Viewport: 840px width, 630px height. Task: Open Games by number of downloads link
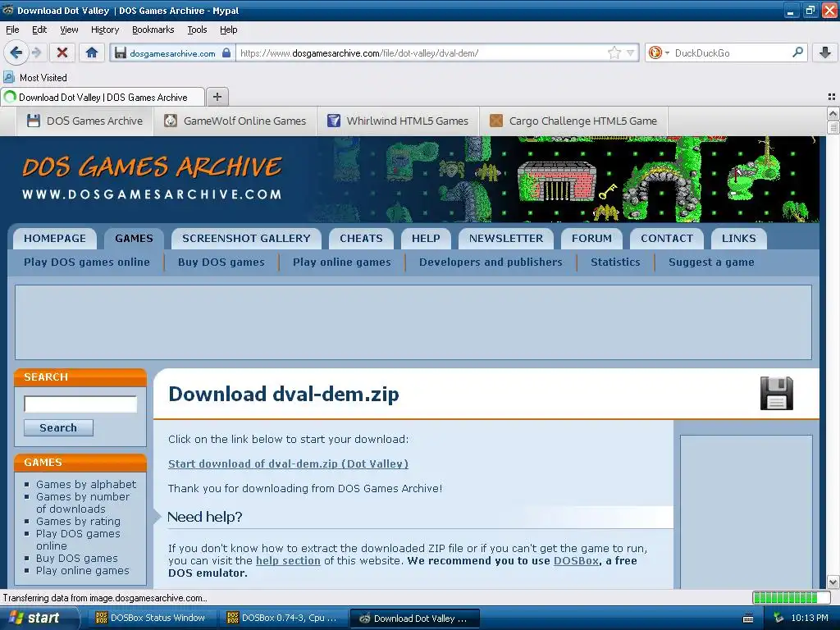pos(83,503)
